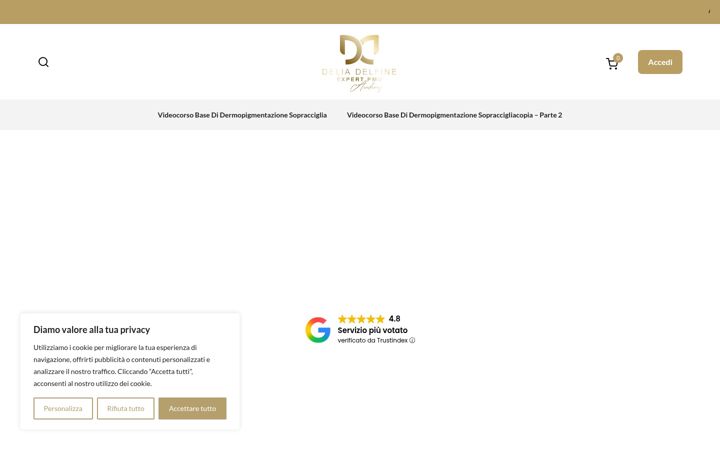This screenshot has width=720, height=450.
Task: Click the Trustindex info icon
Action: coord(412,341)
